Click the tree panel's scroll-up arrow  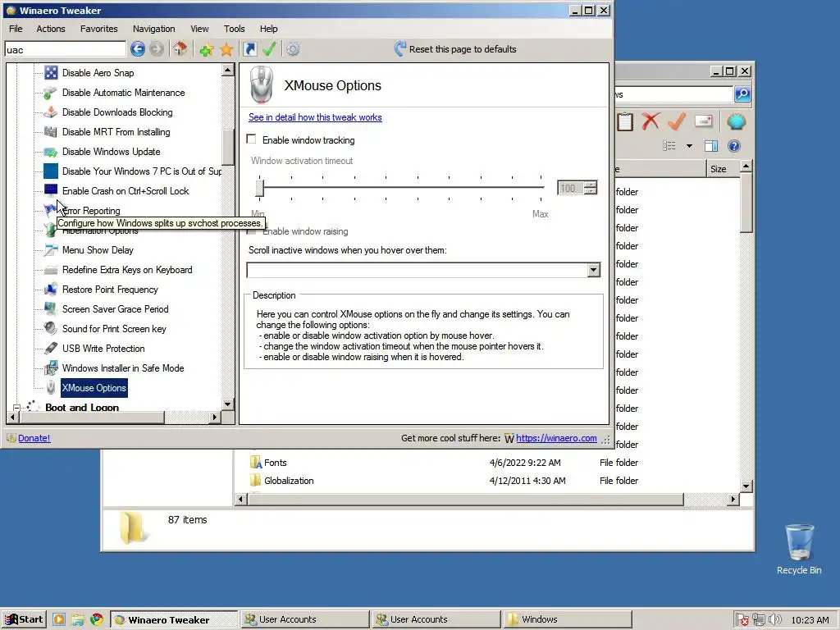coord(228,70)
